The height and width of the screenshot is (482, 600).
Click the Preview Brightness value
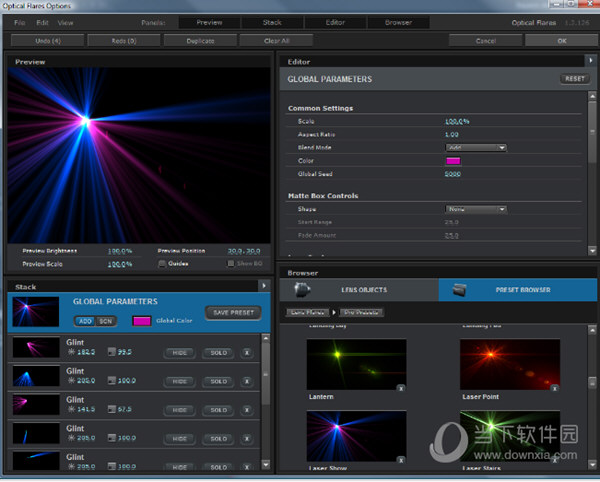pyautogui.click(x=120, y=251)
